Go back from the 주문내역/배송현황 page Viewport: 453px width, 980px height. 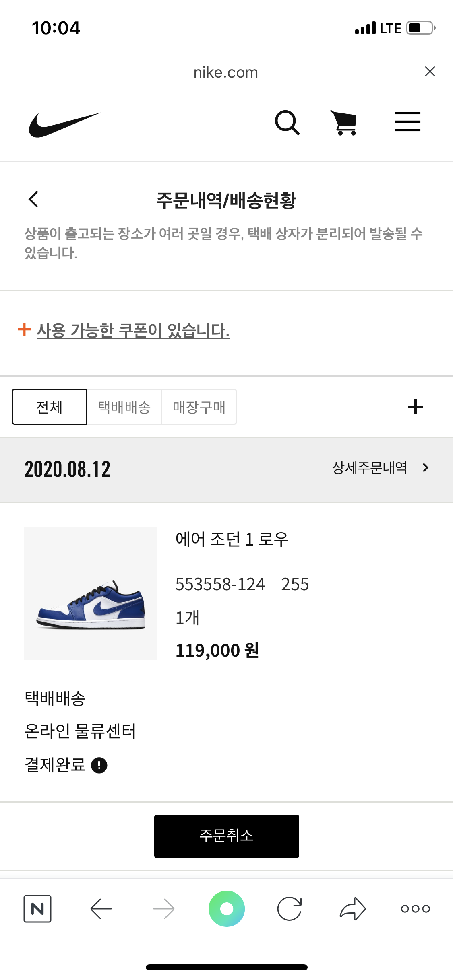[x=33, y=199]
